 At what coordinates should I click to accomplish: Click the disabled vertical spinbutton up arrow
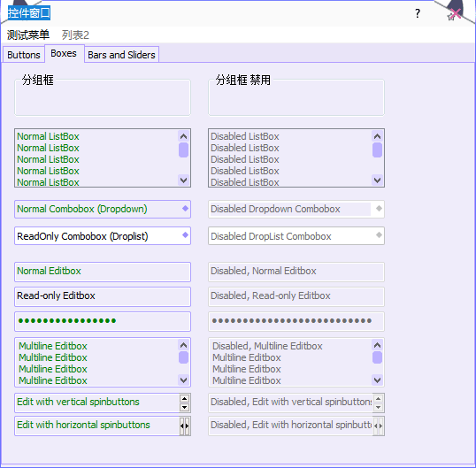click(x=378, y=398)
